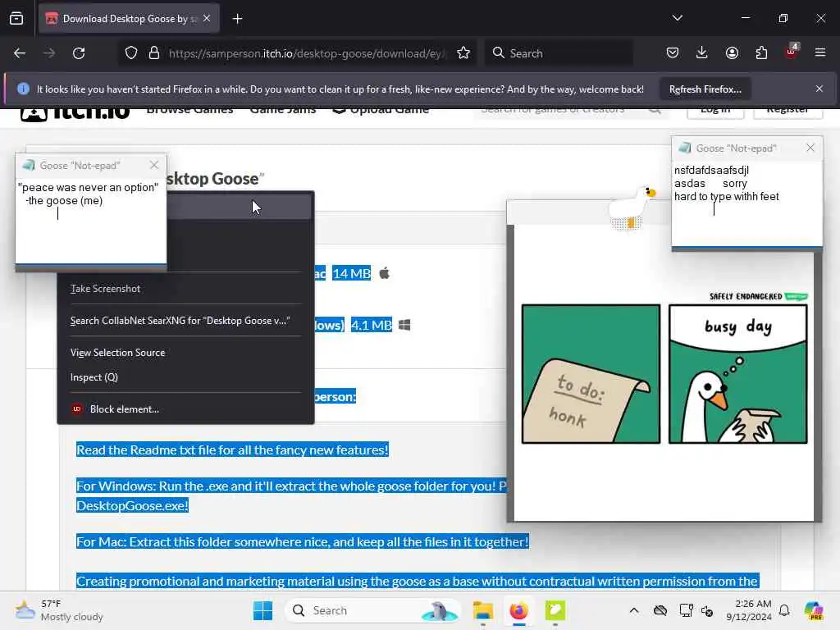This screenshot has height=630, width=840.
Task: Close the left Goose Not-epad window
Action: click(154, 165)
